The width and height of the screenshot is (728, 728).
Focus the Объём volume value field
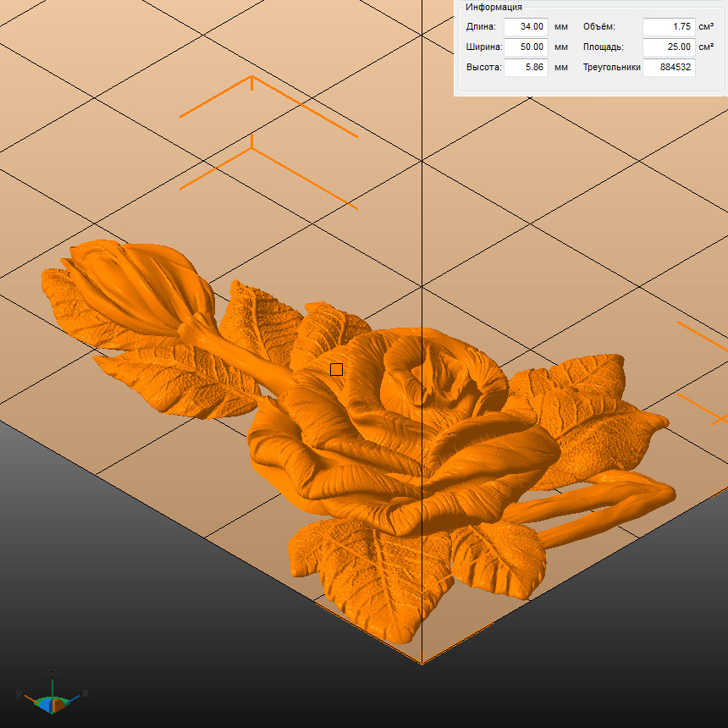(668, 27)
